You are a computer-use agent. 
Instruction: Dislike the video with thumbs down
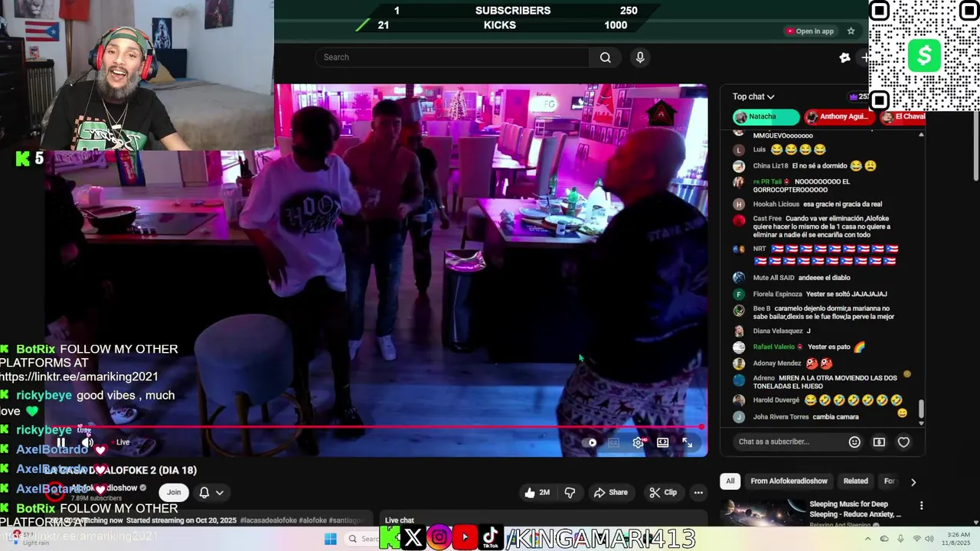570,493
